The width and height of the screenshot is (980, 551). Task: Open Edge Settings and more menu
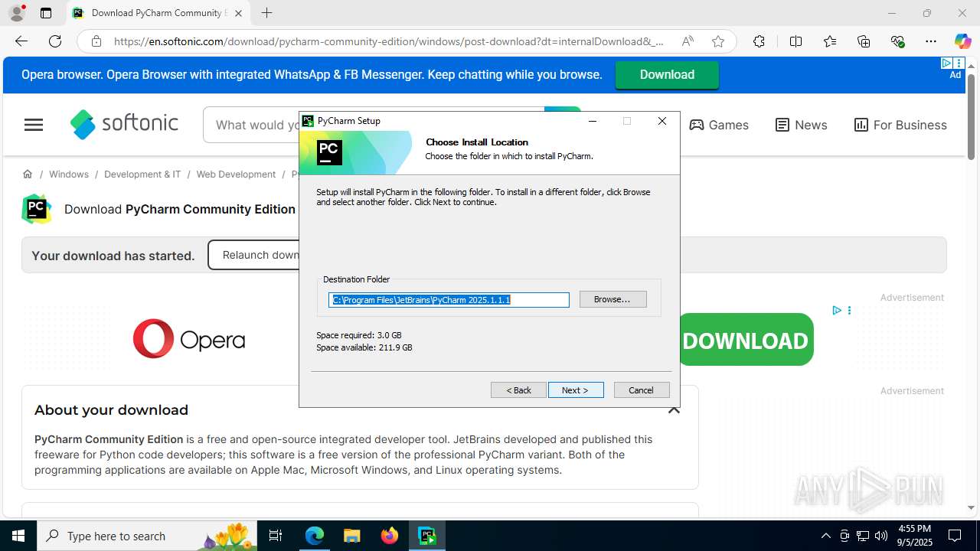(931, 41)
